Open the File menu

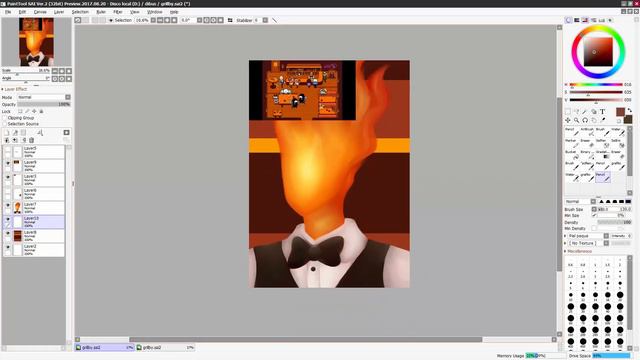pos(8,12)
